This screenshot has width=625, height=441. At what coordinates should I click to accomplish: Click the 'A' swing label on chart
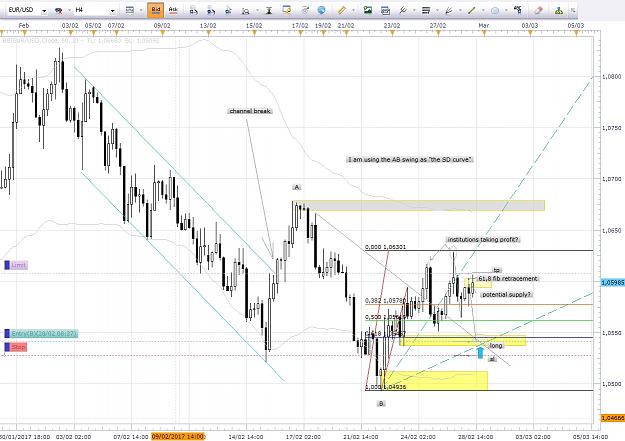[x=297, y=187]
